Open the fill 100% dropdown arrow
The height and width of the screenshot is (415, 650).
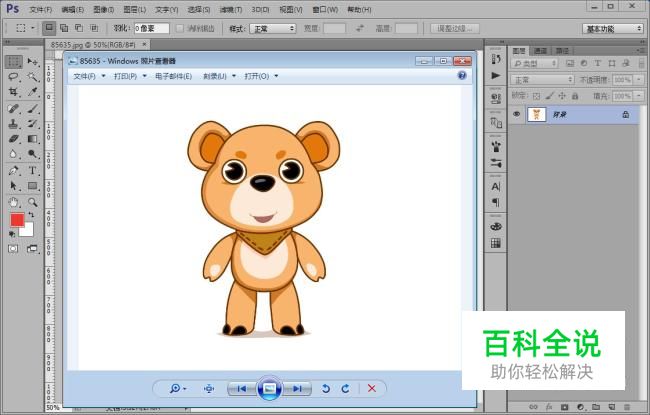point(639,96)
